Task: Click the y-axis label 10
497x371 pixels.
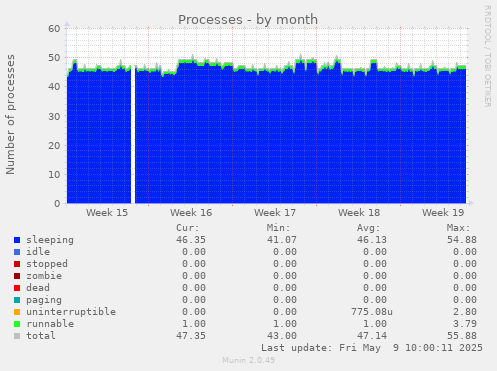Action: click(x=54, y=174)
